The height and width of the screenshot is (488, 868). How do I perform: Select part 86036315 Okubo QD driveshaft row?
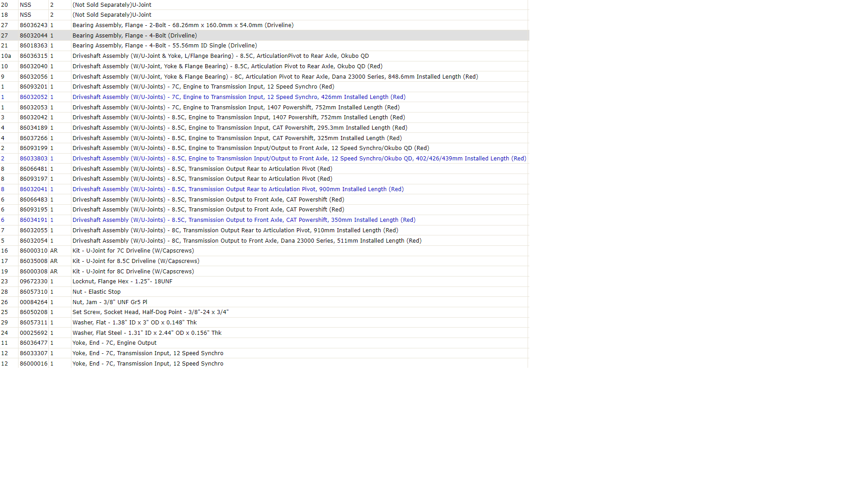tap(264, 56)
